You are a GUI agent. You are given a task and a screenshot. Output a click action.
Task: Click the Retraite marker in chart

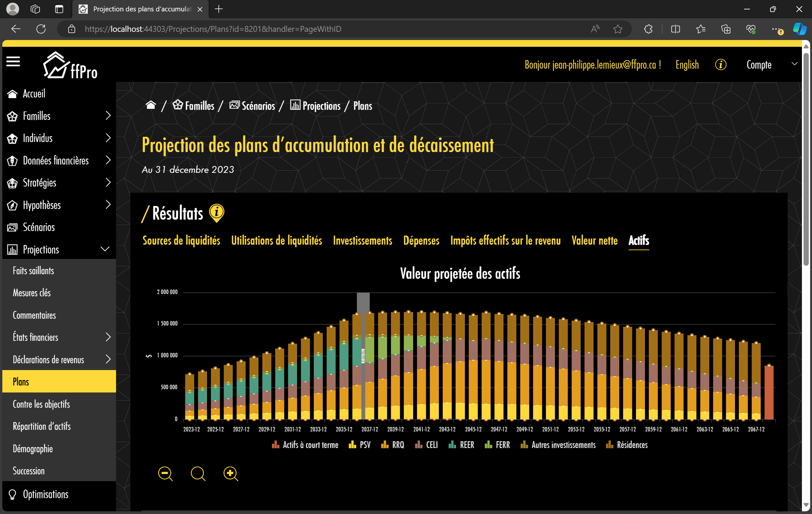pyautogui.click(x=363, y=356)
